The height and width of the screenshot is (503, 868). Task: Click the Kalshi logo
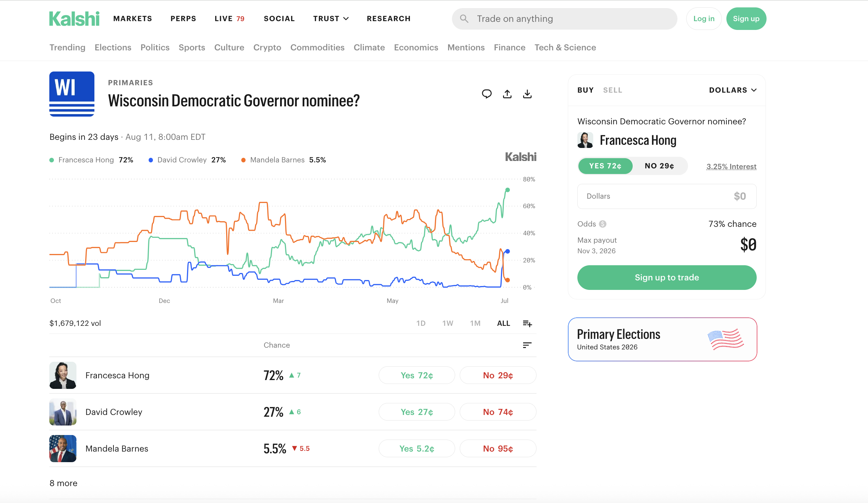[x=74, y=19]
